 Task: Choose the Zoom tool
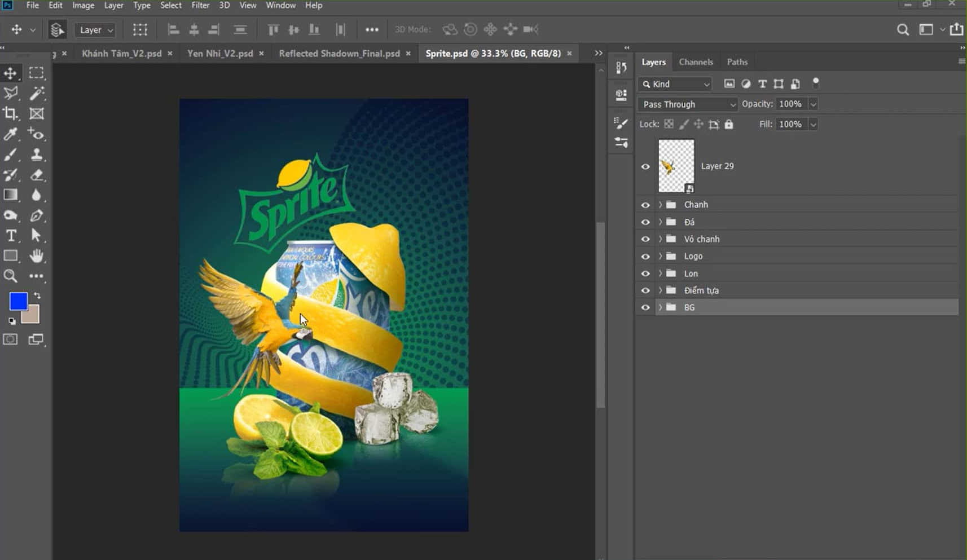coord(10,276)
